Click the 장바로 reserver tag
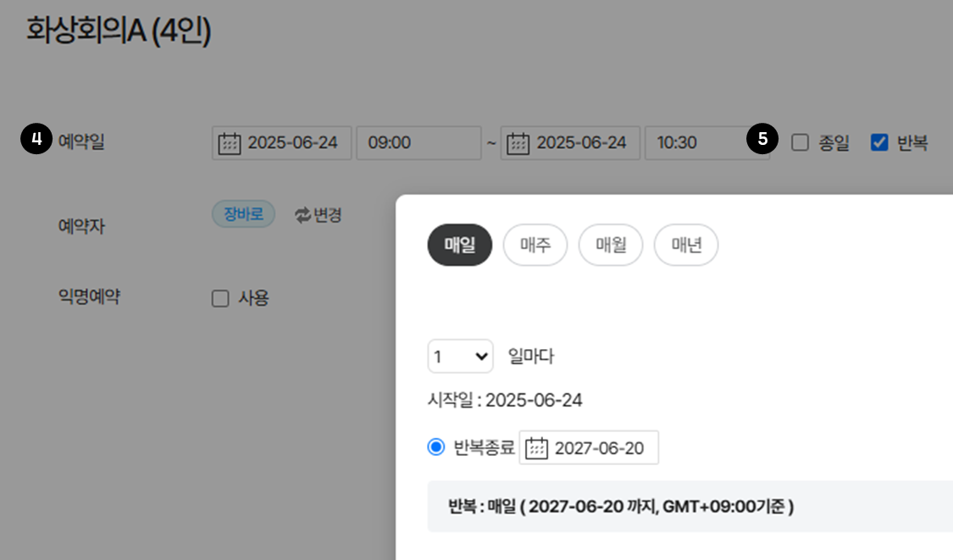 243,214
